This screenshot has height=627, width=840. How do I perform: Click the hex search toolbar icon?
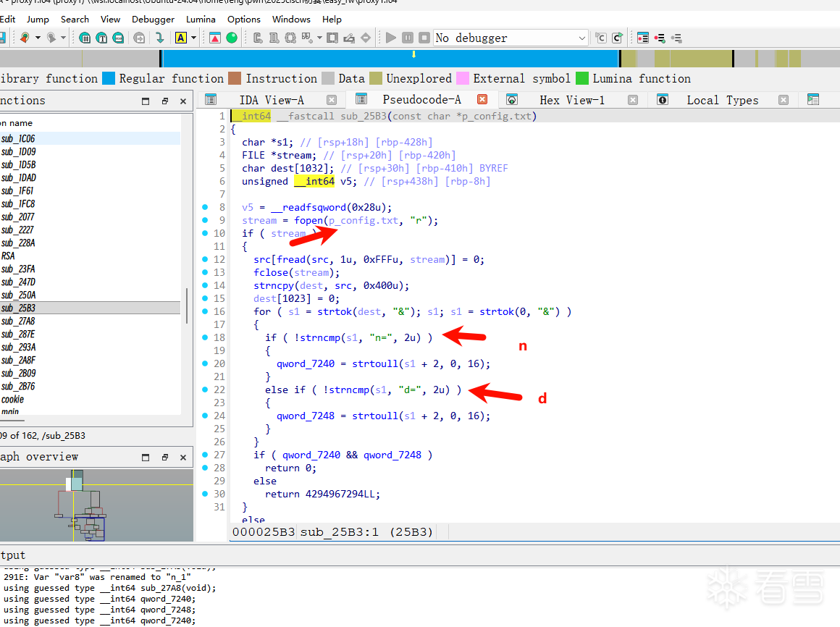(85, 38)
